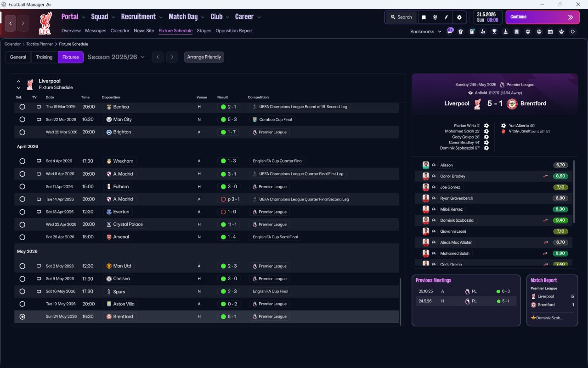The image size is (588, 368).
Task: Click the up chevron beside Liverpool Fixture Schedule
Action: tap(19, 81)
